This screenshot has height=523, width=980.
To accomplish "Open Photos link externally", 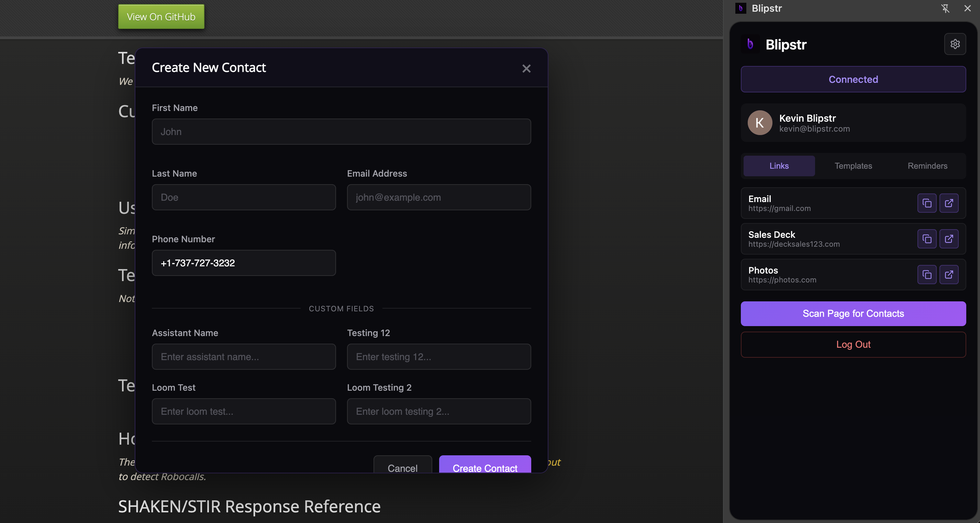I will [948, 275].
